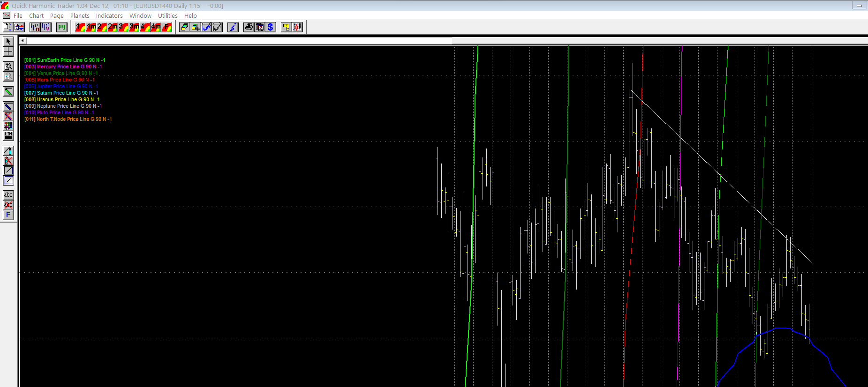Image resolution: width=868 pixels, height=387 pixels.
Task: Click the delete text (crossed-out abc) tool
Action: point(8,205)
